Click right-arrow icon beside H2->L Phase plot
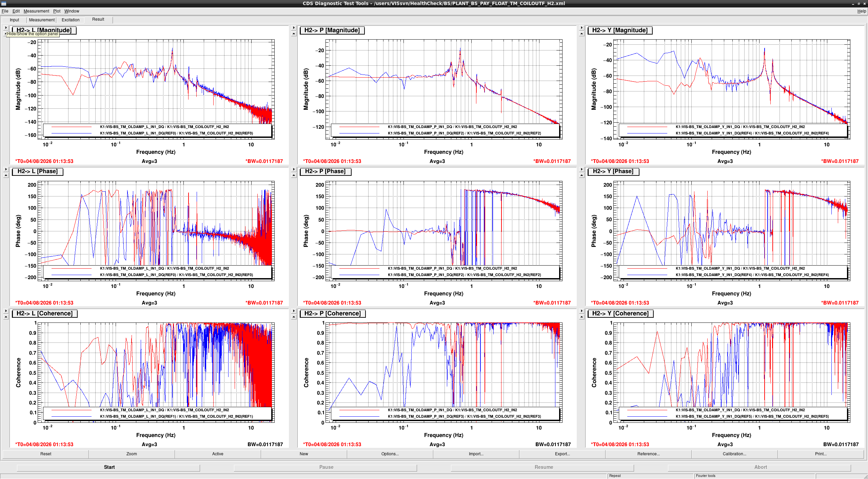868x479 pixels. pos(6,169)
